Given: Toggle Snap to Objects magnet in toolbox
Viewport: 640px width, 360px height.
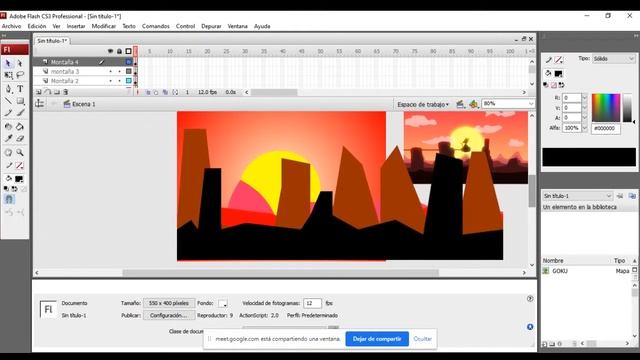Looking at the screenshot, I should (9, 199).
